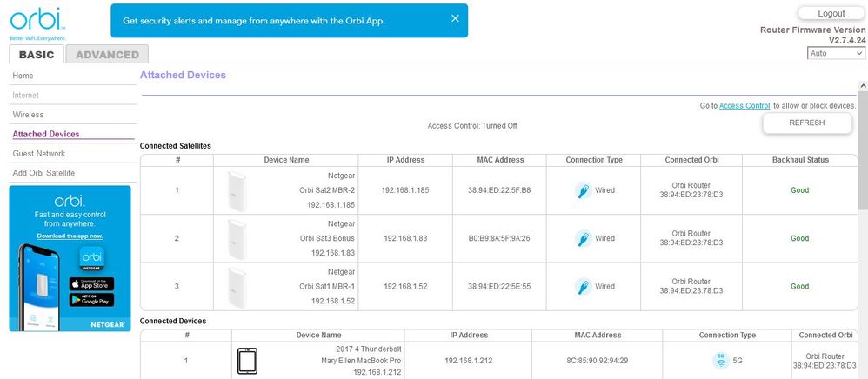
Task: Click the Orbi Sat3 Bonus device name
Action: [x=327, y=238]
